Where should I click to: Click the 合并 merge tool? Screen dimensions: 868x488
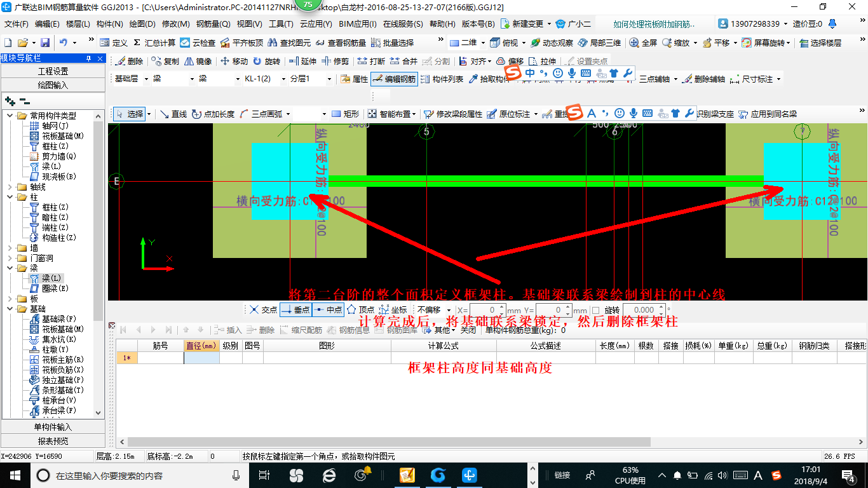tap(404, 62)
